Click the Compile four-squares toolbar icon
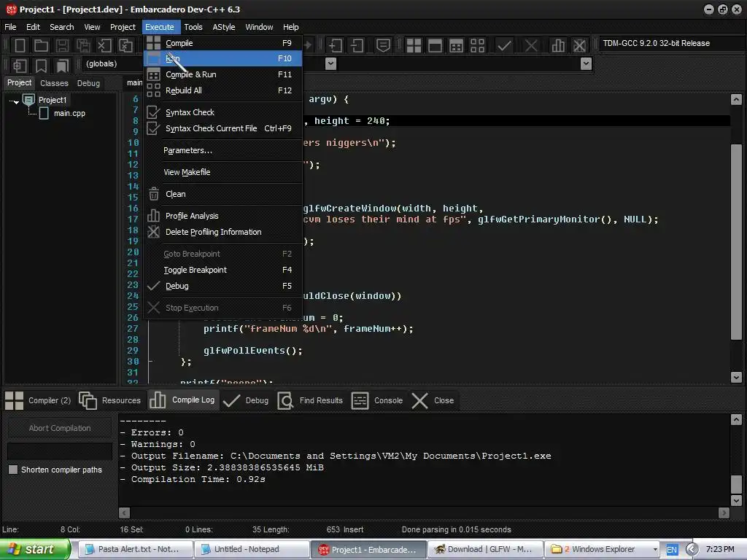The height and width of the screenshot is (560, 747). [x=414, y=46]
